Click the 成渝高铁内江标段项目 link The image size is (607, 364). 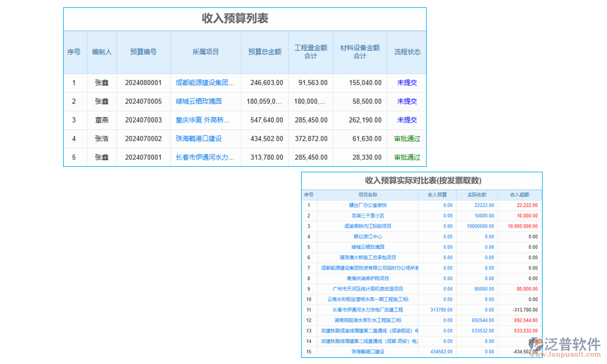click(368, 226)
